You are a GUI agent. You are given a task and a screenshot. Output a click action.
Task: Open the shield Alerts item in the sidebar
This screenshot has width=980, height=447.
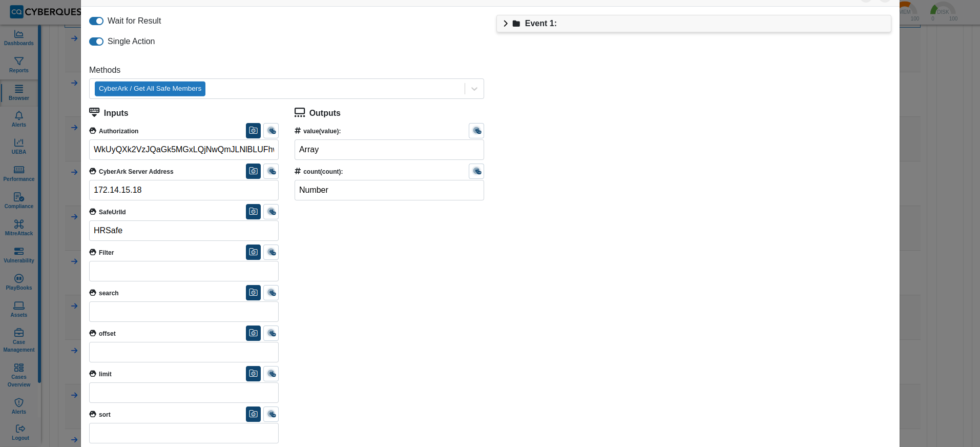[x=19, y=407]
